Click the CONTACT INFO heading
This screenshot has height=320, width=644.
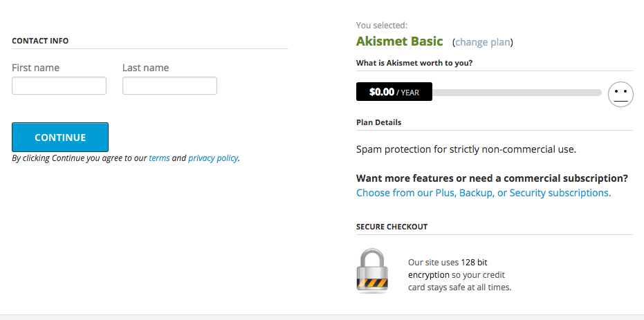pos(40,41)
